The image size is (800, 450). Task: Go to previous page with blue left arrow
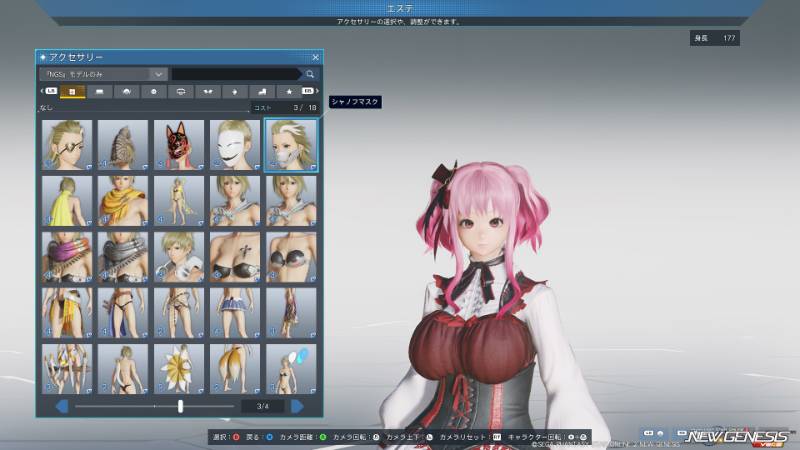(62, 407)
